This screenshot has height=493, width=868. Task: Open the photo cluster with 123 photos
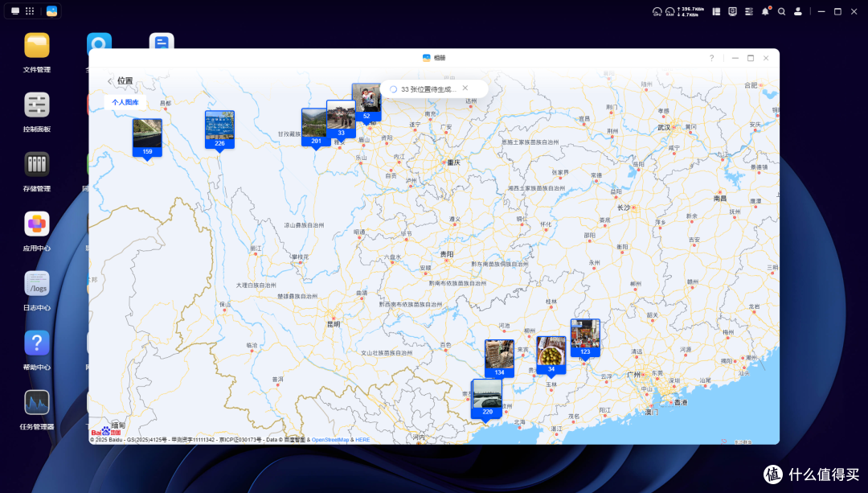[585, 339]
